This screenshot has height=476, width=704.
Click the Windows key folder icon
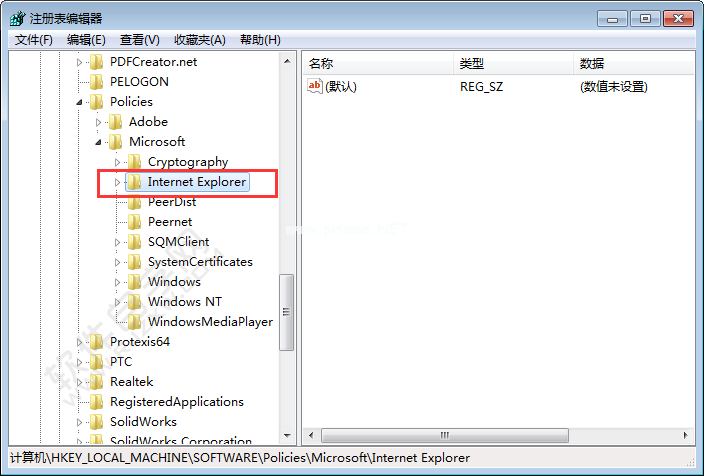click(134, 282)
